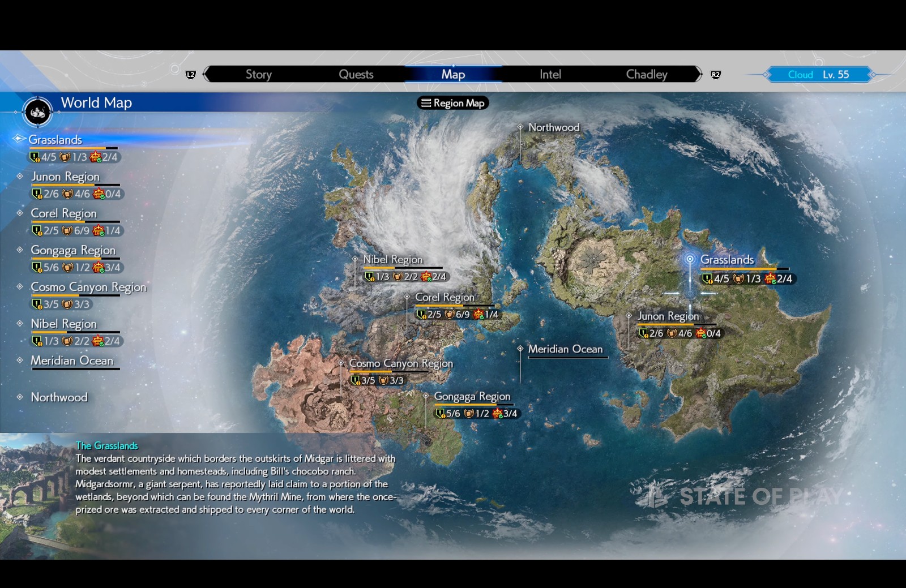906x588 pixels.
Task: Click the Northwood map location pin
Action: point(520,128)
